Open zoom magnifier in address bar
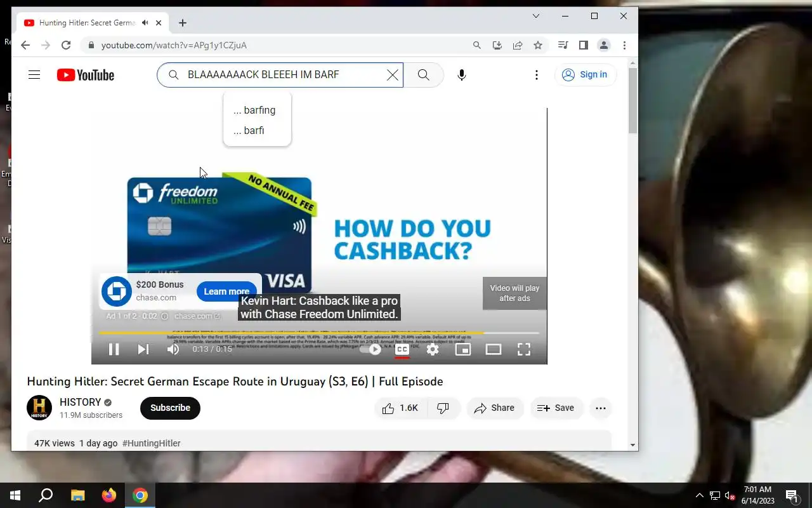 (x=477, y=45)
